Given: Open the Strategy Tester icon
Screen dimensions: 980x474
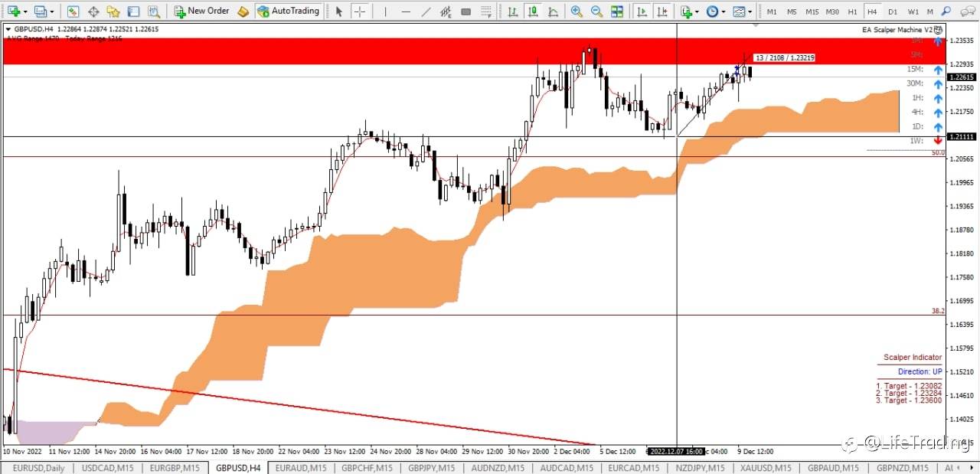Looking at the screenshot, I should coord(154,11).
